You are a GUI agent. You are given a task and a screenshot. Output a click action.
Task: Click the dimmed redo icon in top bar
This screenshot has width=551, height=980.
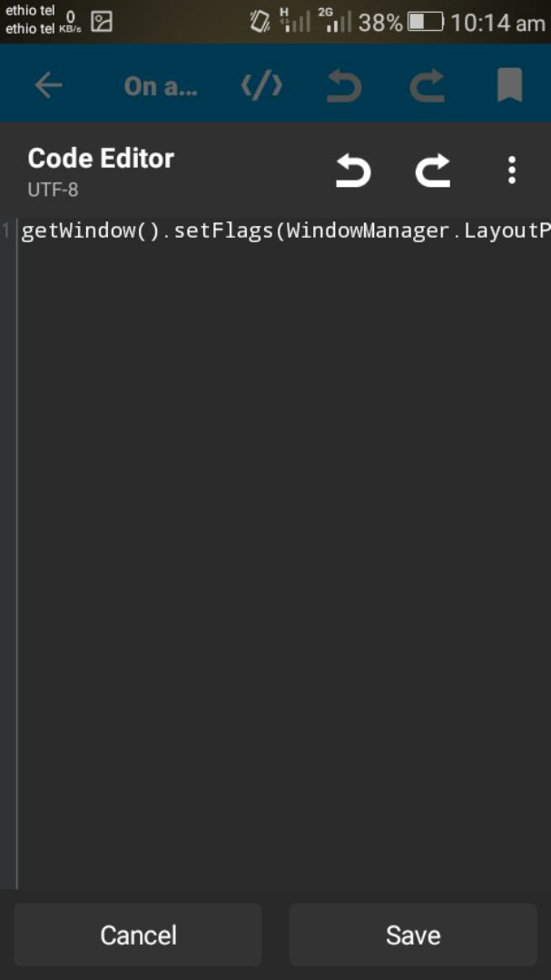coord(428,85)
